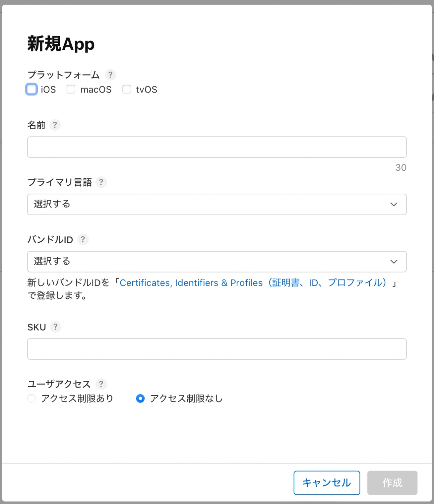434x504 pixels.
Task: Check the macOS platform checkbox
Action: point(71,89)
